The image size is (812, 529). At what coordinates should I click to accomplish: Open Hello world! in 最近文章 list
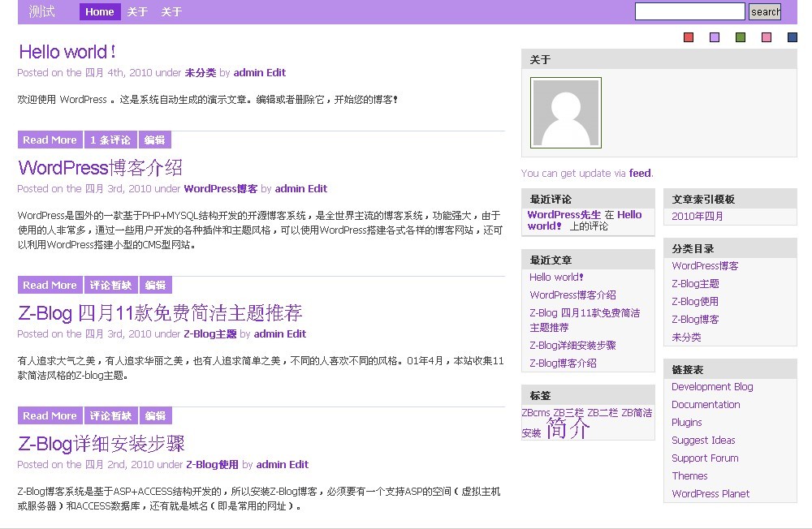point(556,277)
